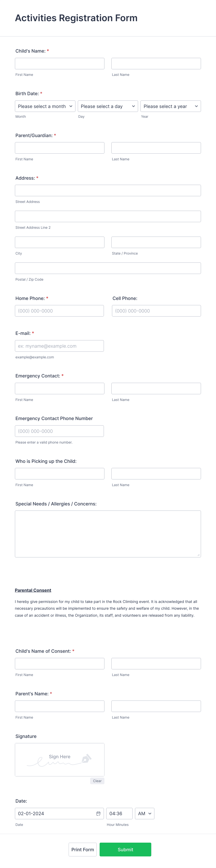Select the Home Phone input
Screen dimensions: 216x868
point(59,311)
